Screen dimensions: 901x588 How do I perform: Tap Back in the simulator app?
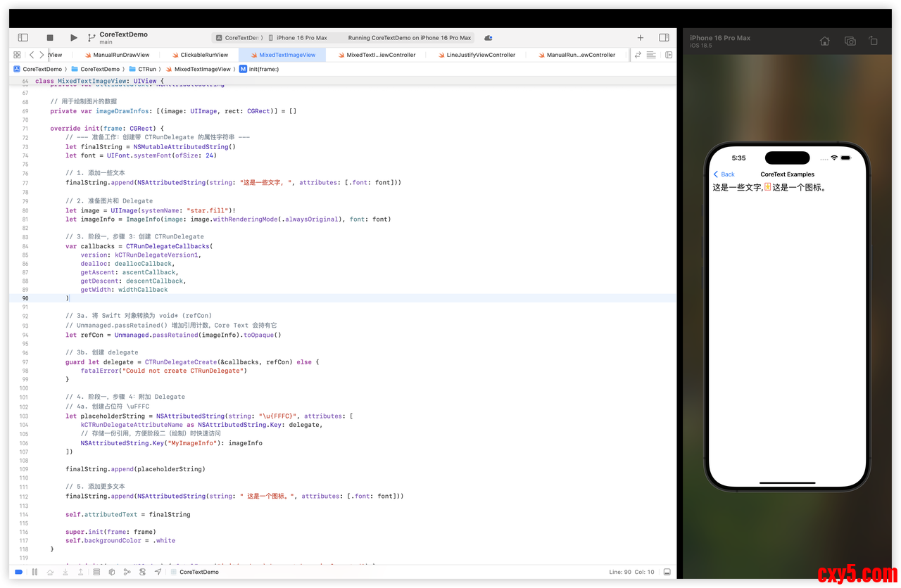coord(724,174)
